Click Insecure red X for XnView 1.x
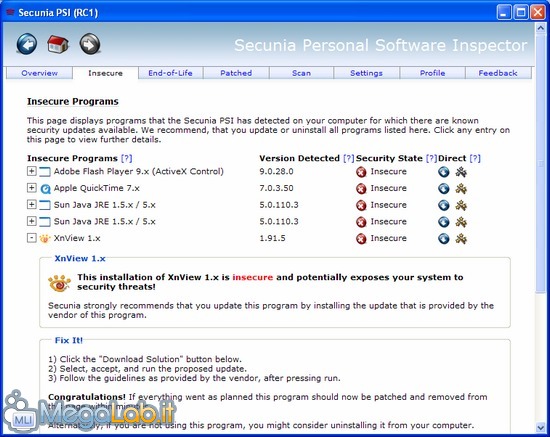The image size is (550, 437). click(x=361, y=239)
